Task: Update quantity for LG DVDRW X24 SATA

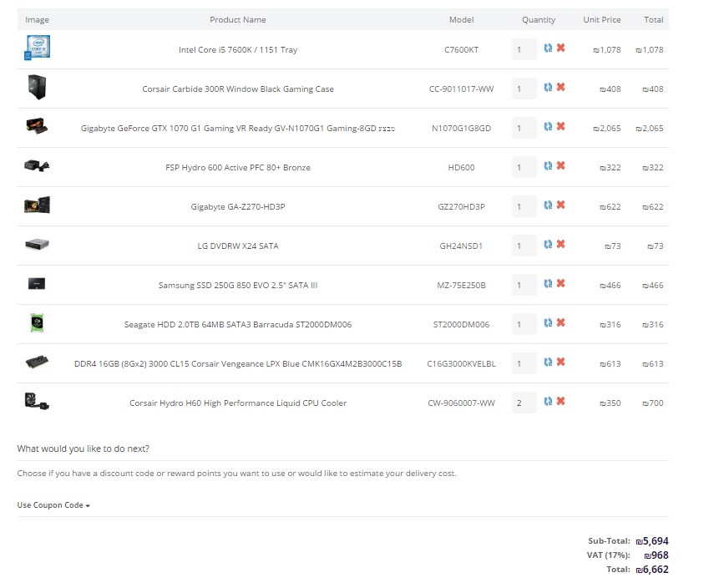Action: point(548,244)
